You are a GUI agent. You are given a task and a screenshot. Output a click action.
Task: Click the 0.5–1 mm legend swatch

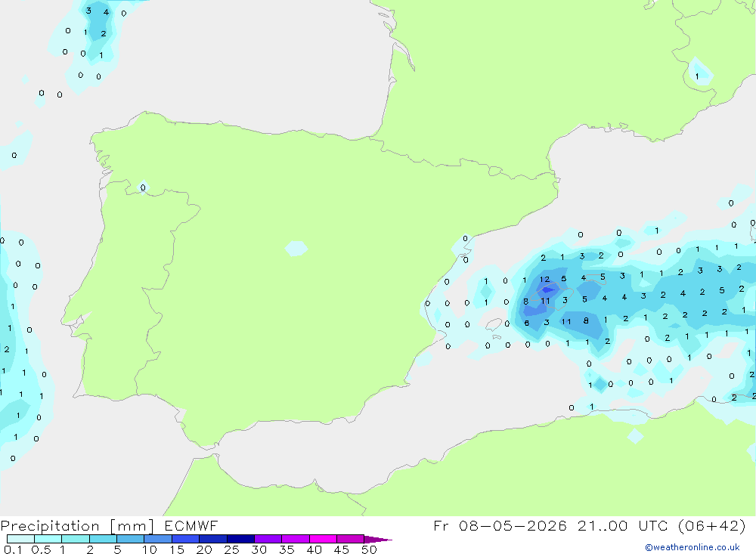tap(48, 539)
